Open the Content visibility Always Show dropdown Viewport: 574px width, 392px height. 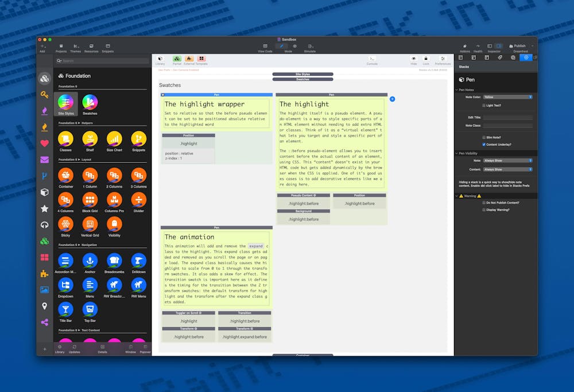(507, 169)
